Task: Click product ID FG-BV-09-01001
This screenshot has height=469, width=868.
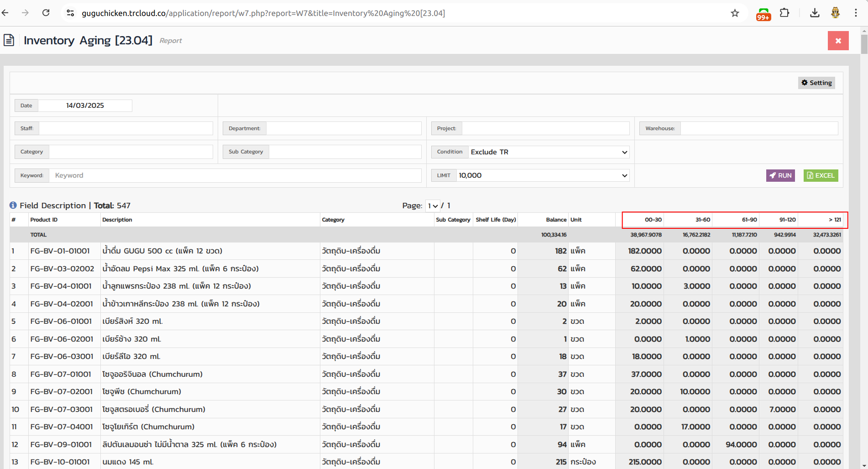Action: point(61,444)
